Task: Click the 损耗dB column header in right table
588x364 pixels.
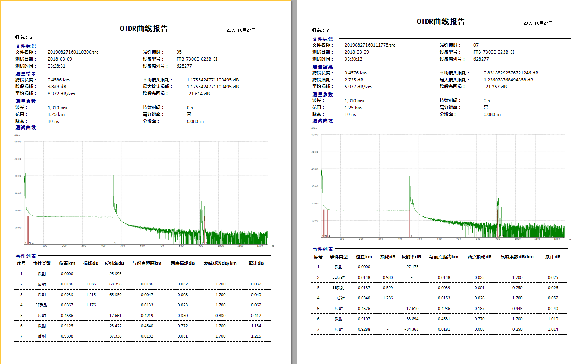Action: (x=389, y=256)
